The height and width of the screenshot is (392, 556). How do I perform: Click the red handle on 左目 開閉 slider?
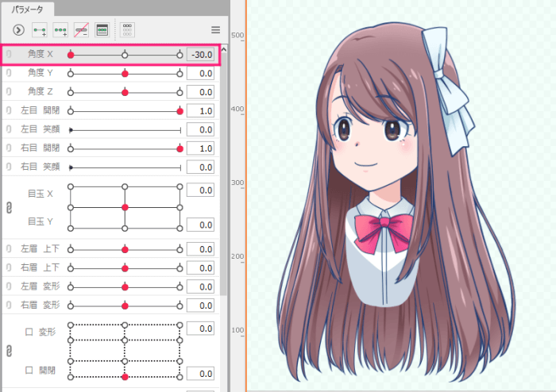[180, 111]
